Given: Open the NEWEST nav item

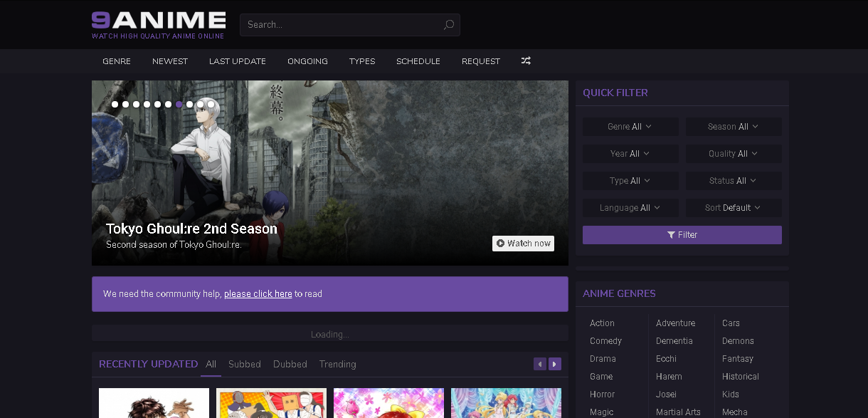Looking at the screenshot, I should 170,61.
